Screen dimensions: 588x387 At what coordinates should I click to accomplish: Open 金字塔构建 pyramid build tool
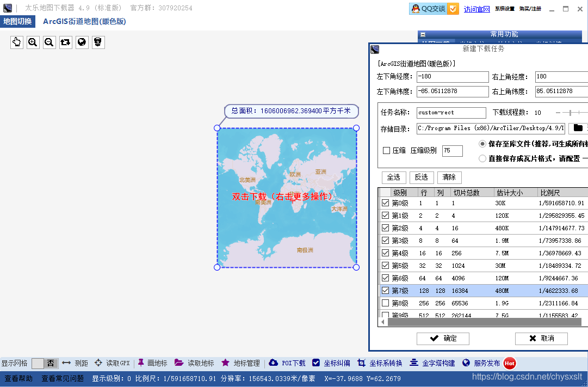(432, 363)
